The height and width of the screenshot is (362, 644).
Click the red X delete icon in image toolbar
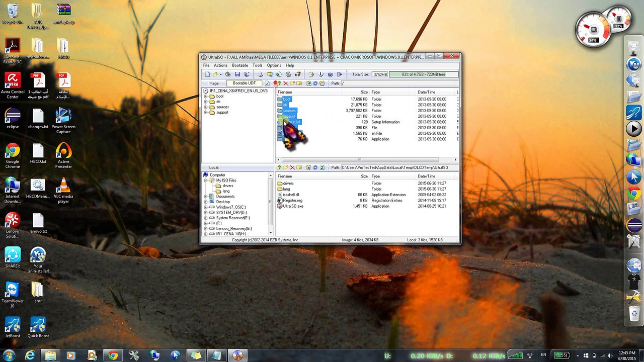coord(286,83)
